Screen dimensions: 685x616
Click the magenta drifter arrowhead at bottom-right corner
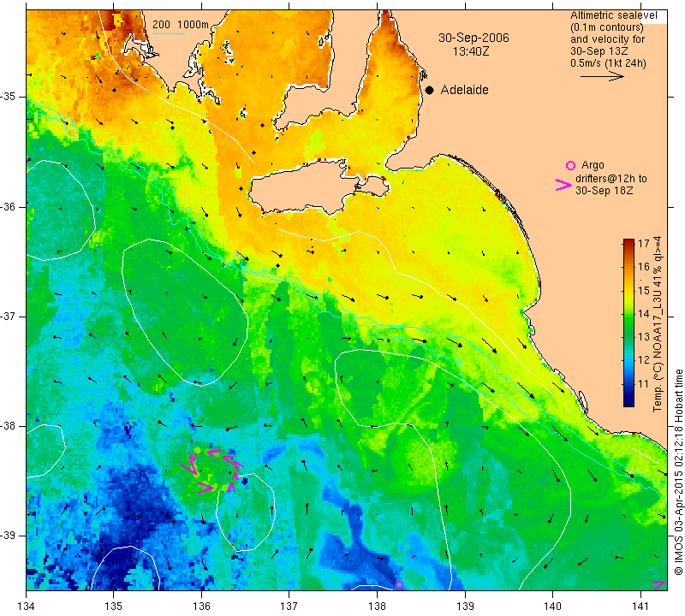click(658, 585)
